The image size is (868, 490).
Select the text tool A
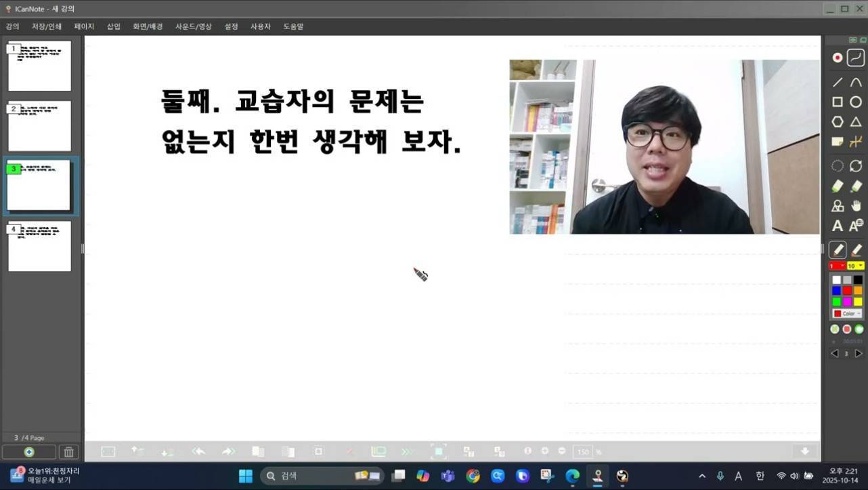(838, 226)
